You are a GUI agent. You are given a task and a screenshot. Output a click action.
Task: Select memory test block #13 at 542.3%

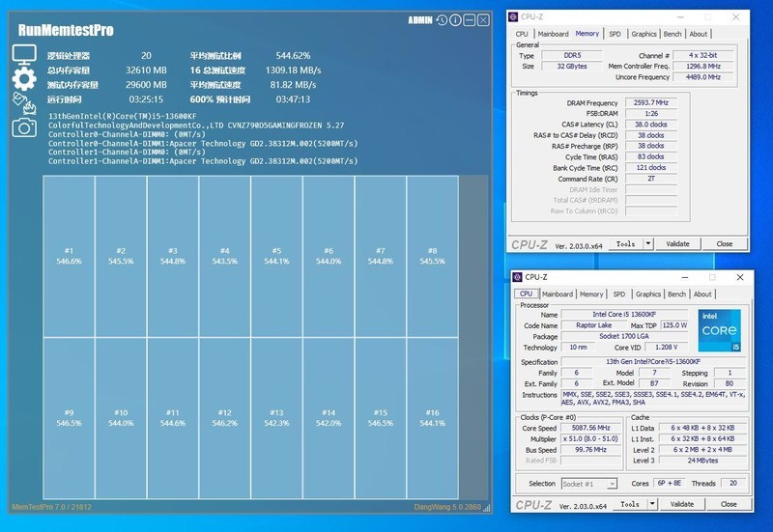tap(276, 418)
